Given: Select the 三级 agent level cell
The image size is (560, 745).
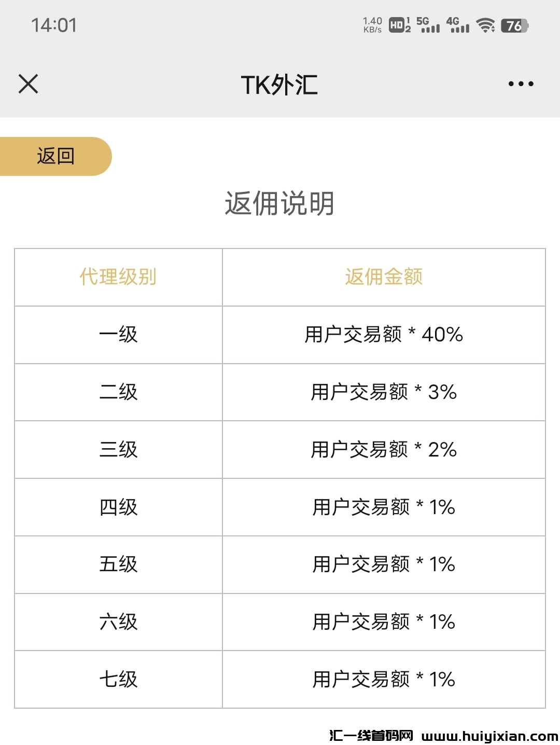Looking at the screenshot, I should 118,449.
